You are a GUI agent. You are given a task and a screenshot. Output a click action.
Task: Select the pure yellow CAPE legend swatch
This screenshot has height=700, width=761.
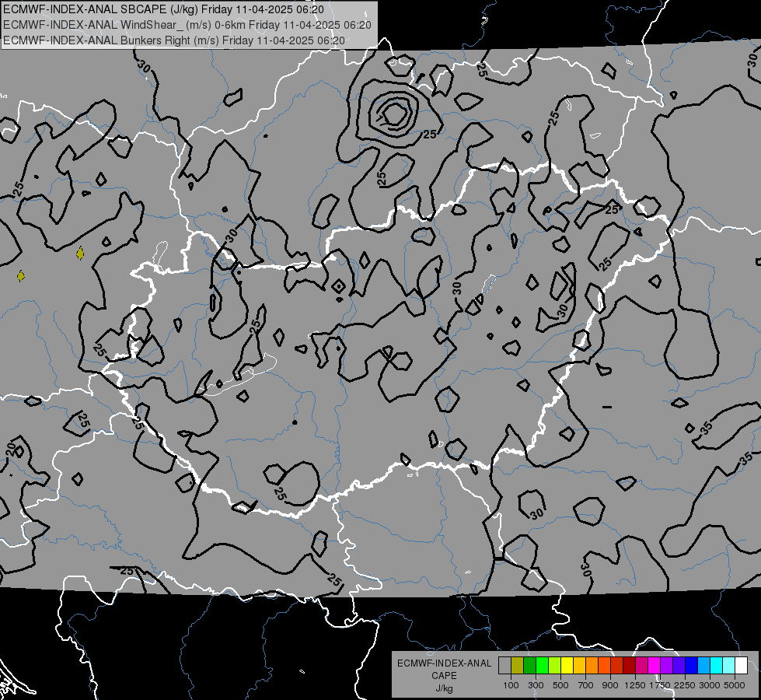click(x=567, y=666)
